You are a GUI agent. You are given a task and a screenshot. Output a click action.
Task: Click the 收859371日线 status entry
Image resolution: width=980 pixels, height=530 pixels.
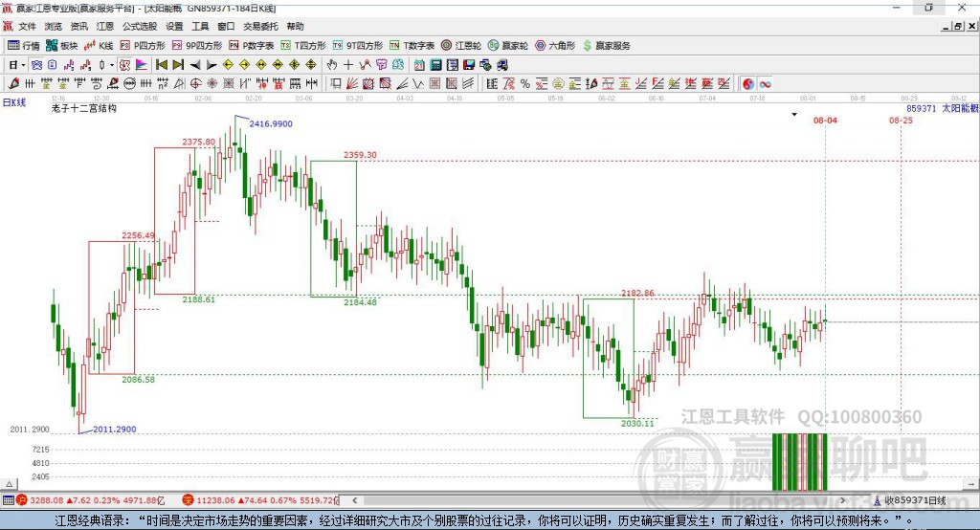910,500
